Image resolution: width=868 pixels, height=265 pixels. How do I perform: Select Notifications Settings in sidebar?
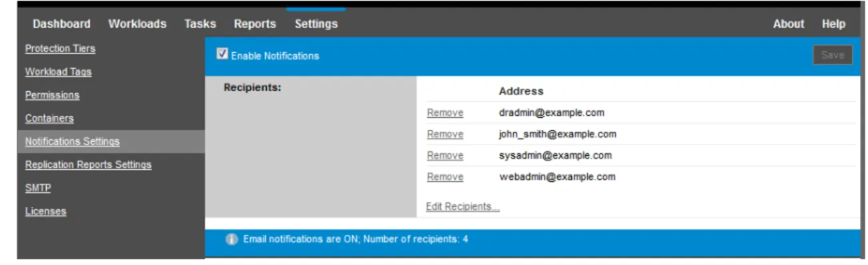coord(72,142)
